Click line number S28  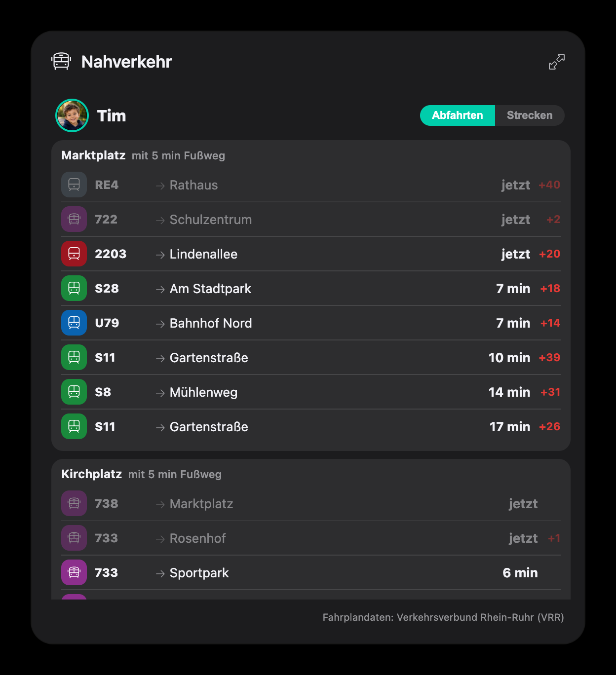point(107,289)
